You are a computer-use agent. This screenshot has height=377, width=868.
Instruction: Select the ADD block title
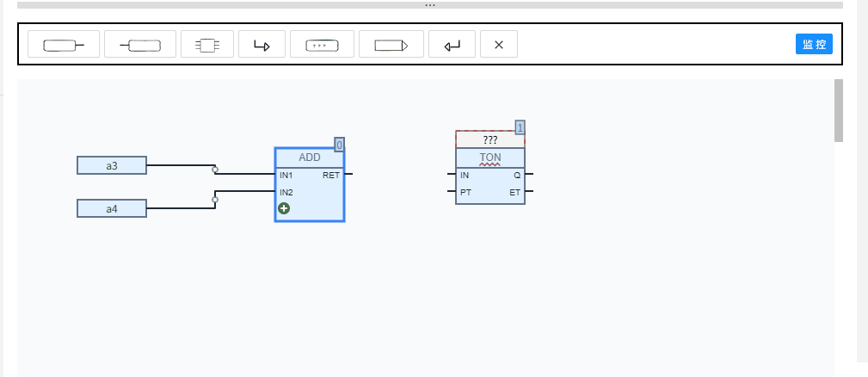310,158
